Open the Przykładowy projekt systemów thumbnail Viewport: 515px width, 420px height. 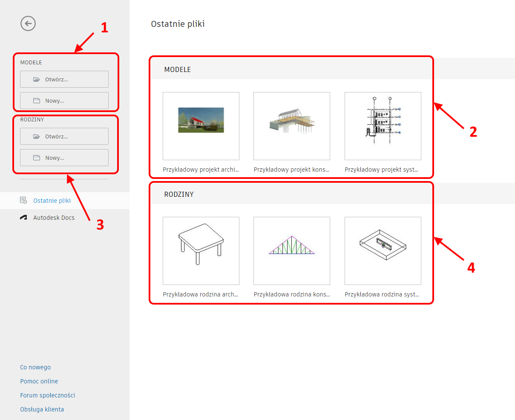pyautogui.click(x=382, y=126)
